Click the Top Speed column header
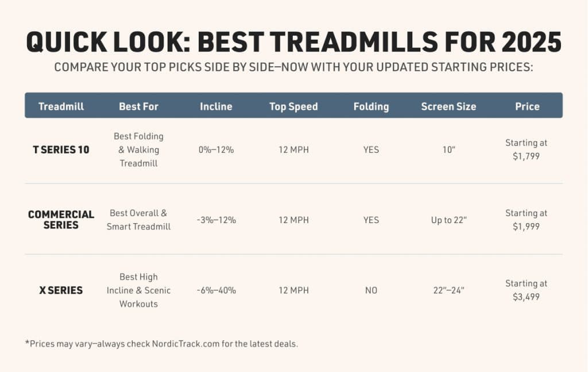Image resolution: width=588 pixels, height=372 pixels. tap(293, 106)
